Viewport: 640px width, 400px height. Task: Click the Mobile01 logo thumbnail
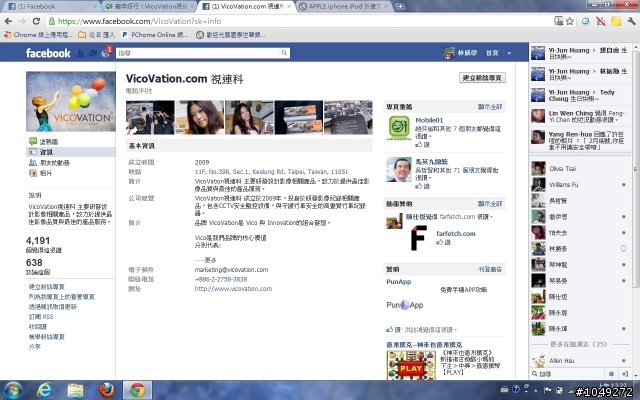[399, 127]
